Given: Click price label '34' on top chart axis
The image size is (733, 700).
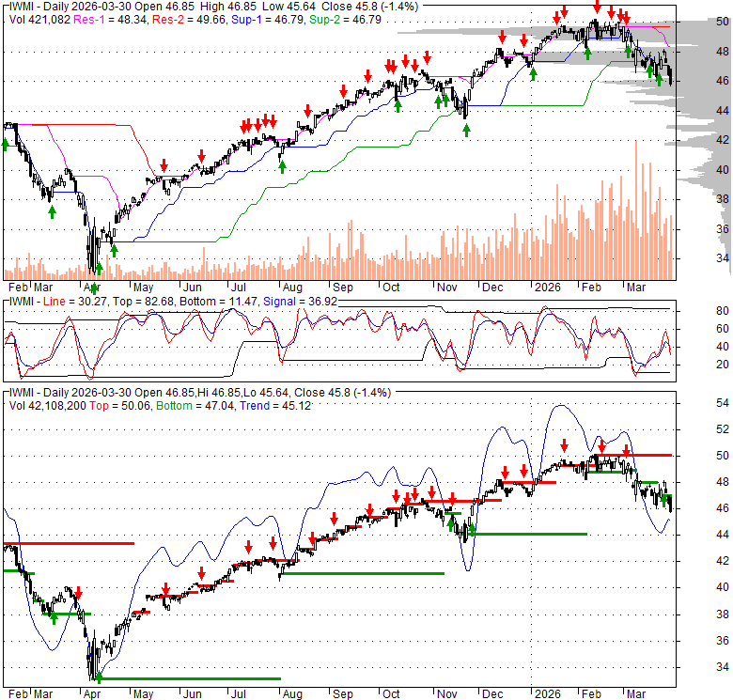Looking at the screenshot, I should (723, 258).
